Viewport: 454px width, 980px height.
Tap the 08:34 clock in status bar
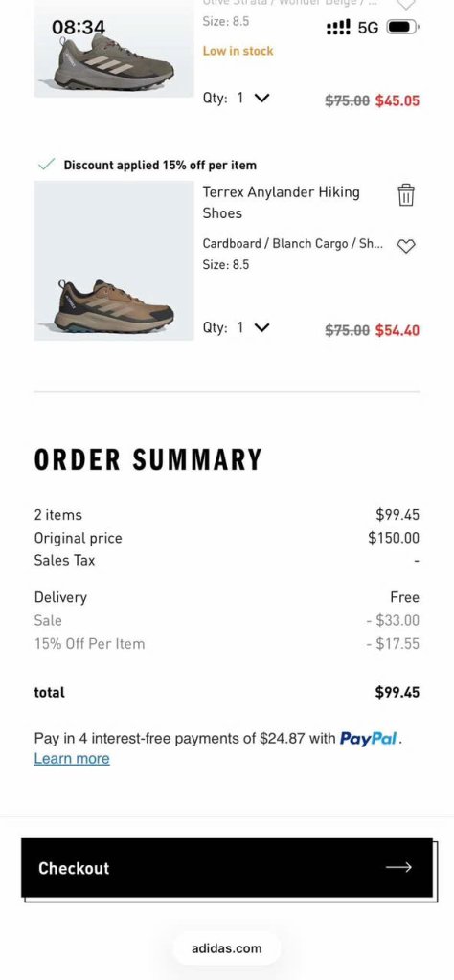(x=79, y=27)
